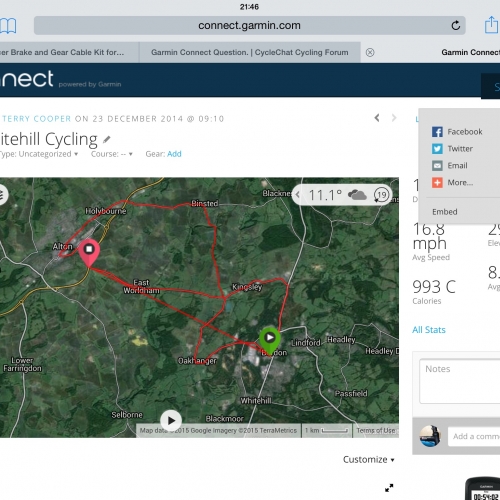Click in the Notes text field
This screenshot has height=500, width=500.
pos(460,381)
